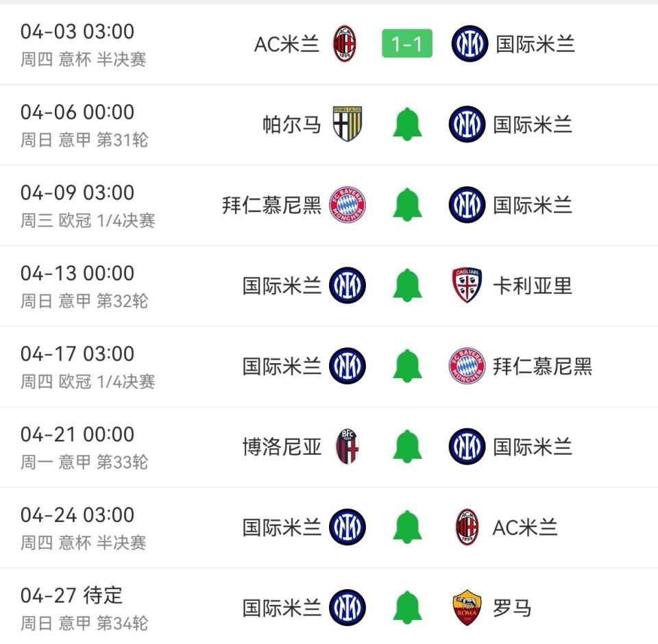Click Bayern logo in 04-17 match row

pos(467,366)
